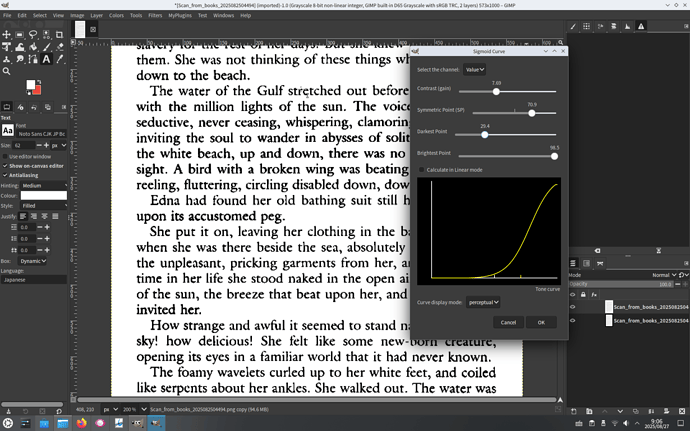Toggle Show on-canvas editor checkbox
690x431 pixels.
5,166
